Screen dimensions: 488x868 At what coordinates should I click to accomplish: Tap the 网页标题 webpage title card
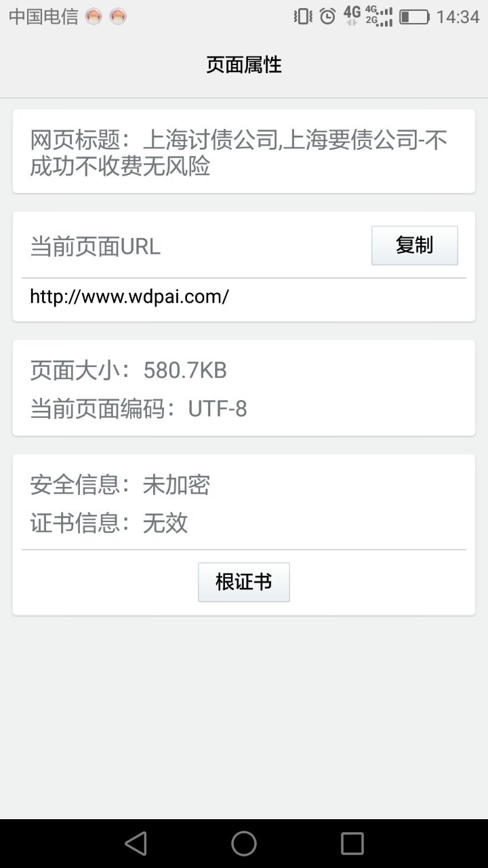coord(244,152)
